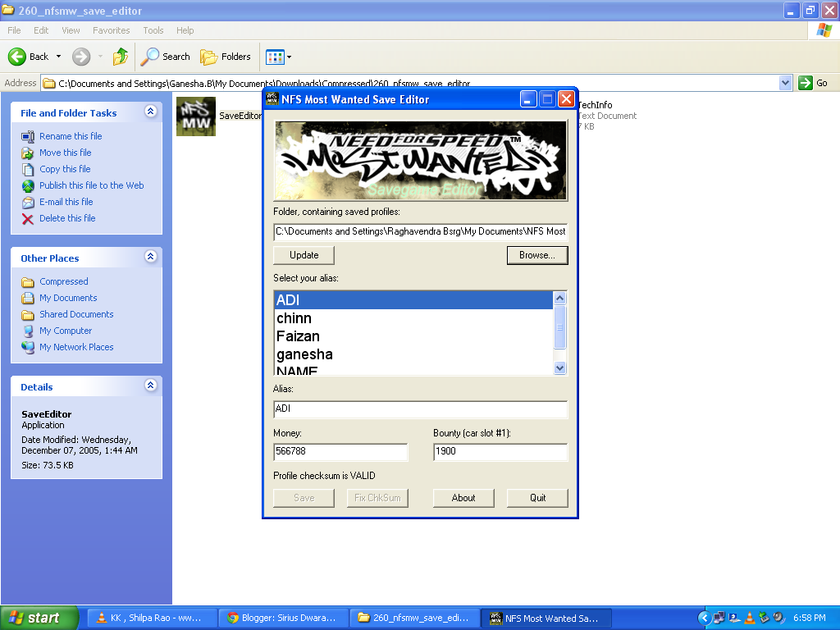840x630 pixels.
Task: Click the red X Delete icon
Action: click(x=28, y=218)
